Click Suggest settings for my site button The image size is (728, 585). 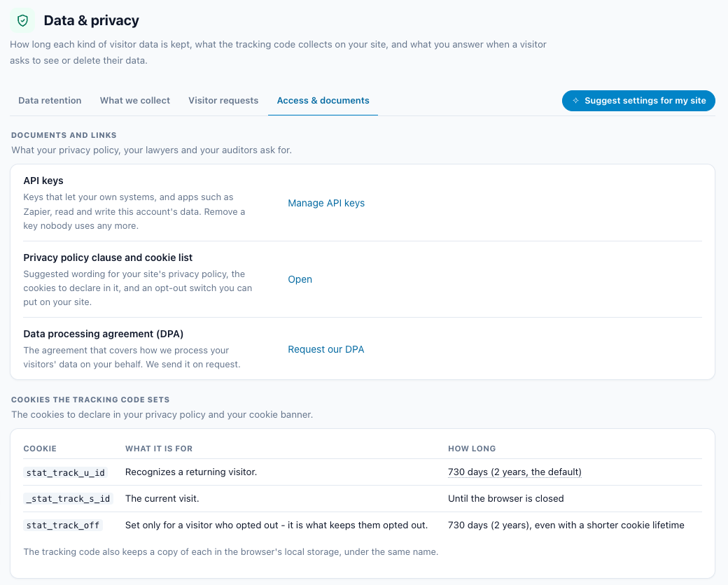pyautogui.click(x=638, y=101)
